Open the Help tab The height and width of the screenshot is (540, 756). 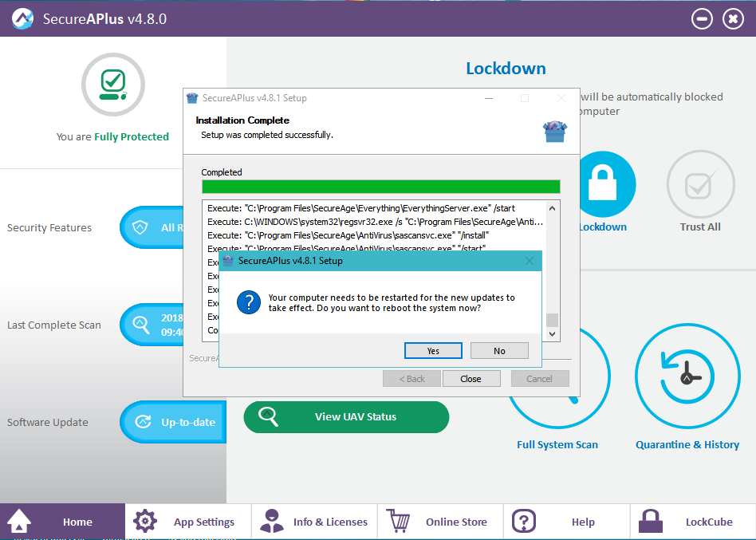tap(566, 522)
